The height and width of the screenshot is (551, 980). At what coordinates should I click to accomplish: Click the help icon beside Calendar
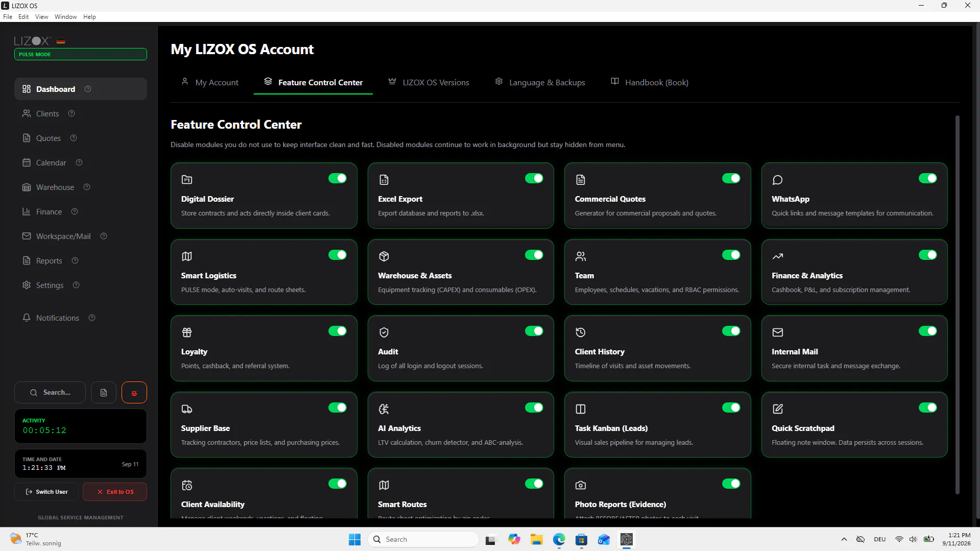click(x=79, y=162)
